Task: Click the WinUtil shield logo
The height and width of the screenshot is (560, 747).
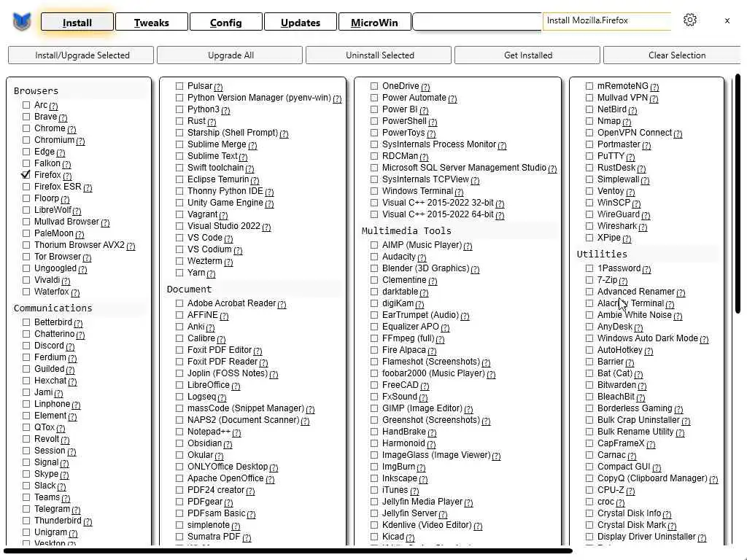Action: [22, 22]
